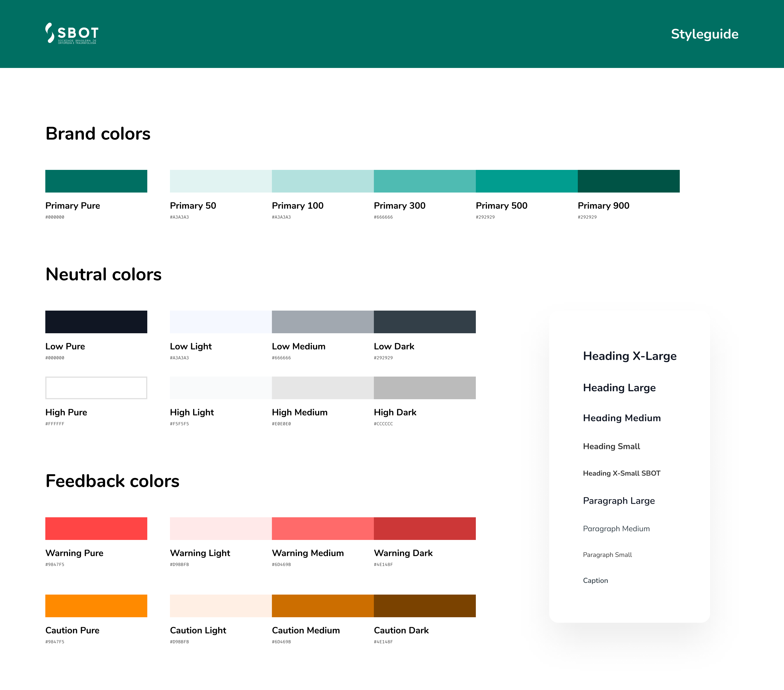The width and height of the screenshot is (784, 690).
Task: Select the Heading Medium text style
Action: (621, 418)
